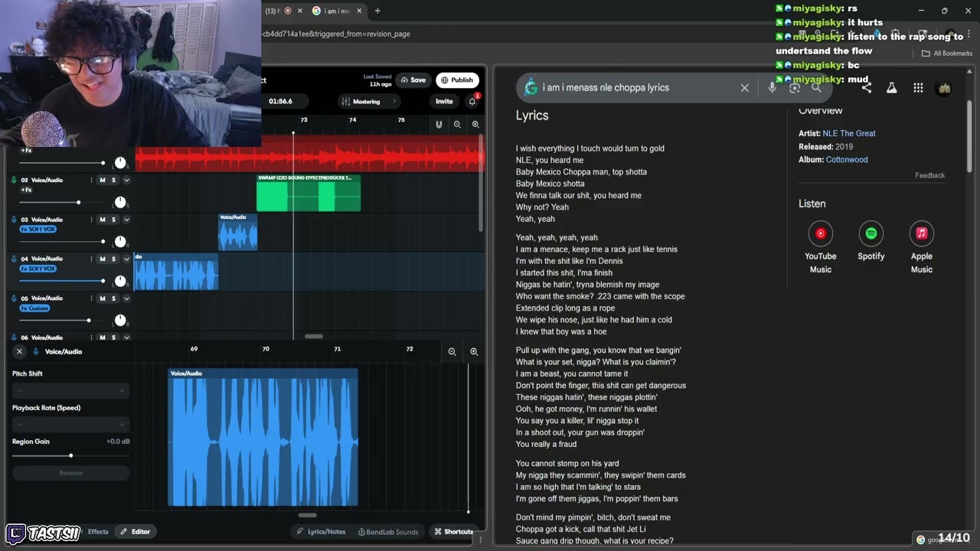Open the Google apps grid
This screenshot has height=551, width=980.
pyautogui.click(x=918, y=88)
